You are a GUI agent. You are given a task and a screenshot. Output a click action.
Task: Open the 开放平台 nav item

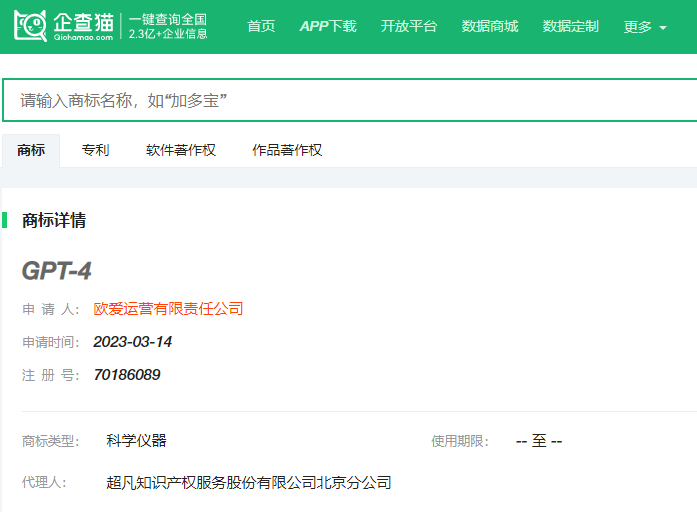tap(409, 26)
